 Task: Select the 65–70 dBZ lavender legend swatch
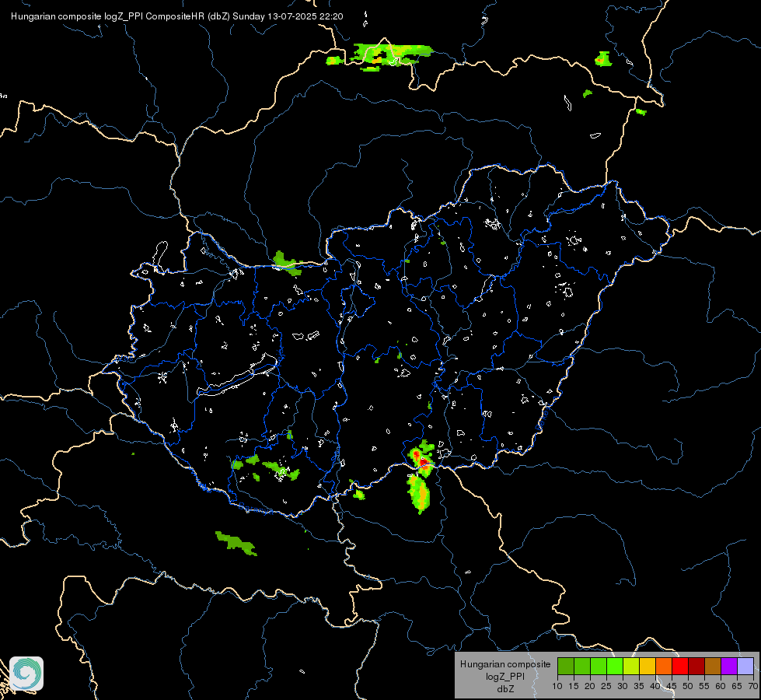745,666
